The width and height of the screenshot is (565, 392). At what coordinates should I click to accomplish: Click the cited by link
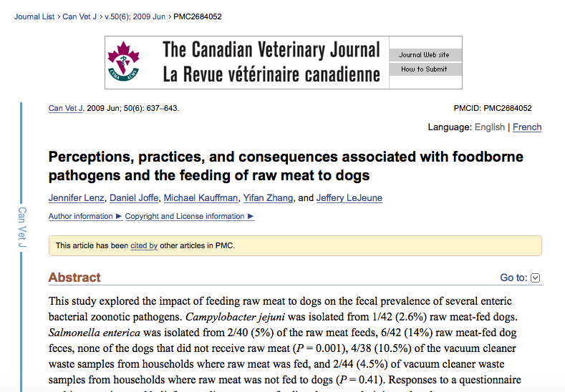(x=144, y=245)
